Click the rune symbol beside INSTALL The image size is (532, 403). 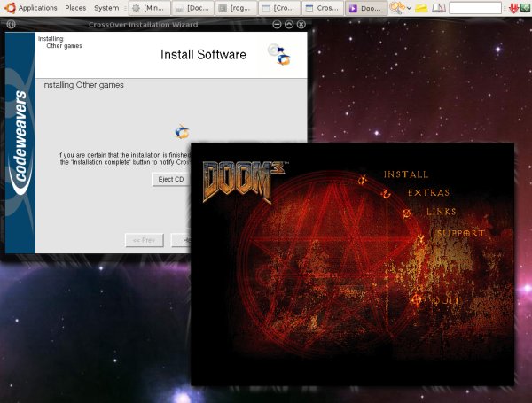[363, 179]
